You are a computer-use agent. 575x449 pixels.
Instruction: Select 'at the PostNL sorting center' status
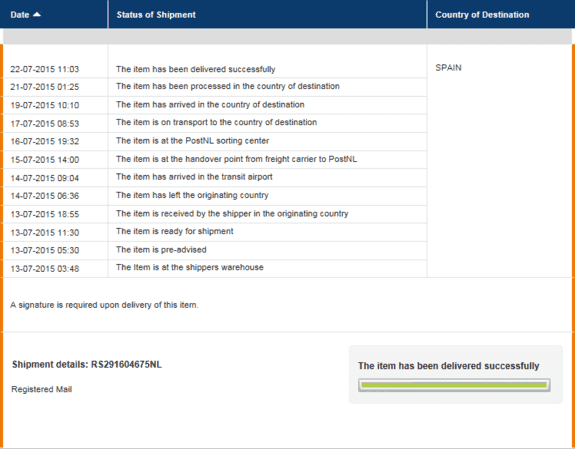(193, 141)
